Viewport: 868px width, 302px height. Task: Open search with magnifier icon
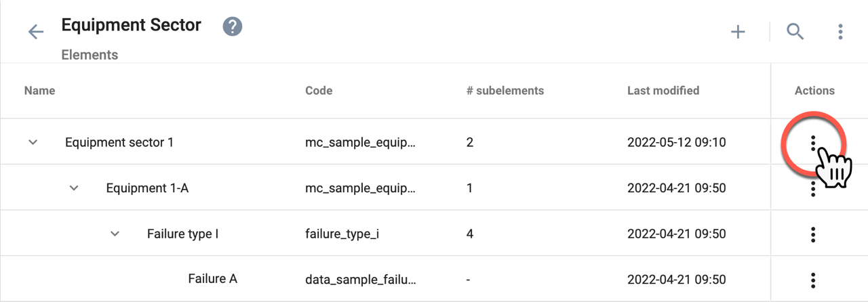pyautogui.click(x=795, y=31)
